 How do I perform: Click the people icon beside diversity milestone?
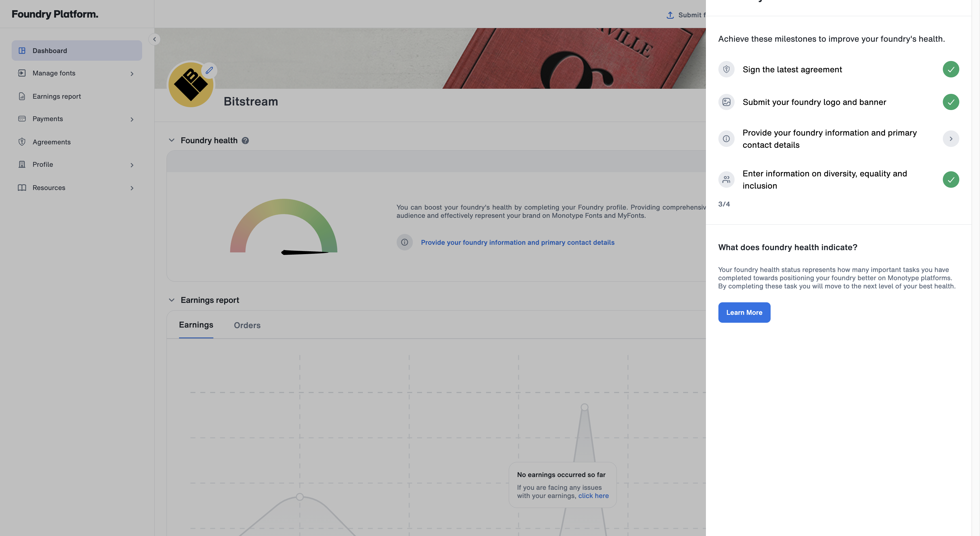pos(726,180)
